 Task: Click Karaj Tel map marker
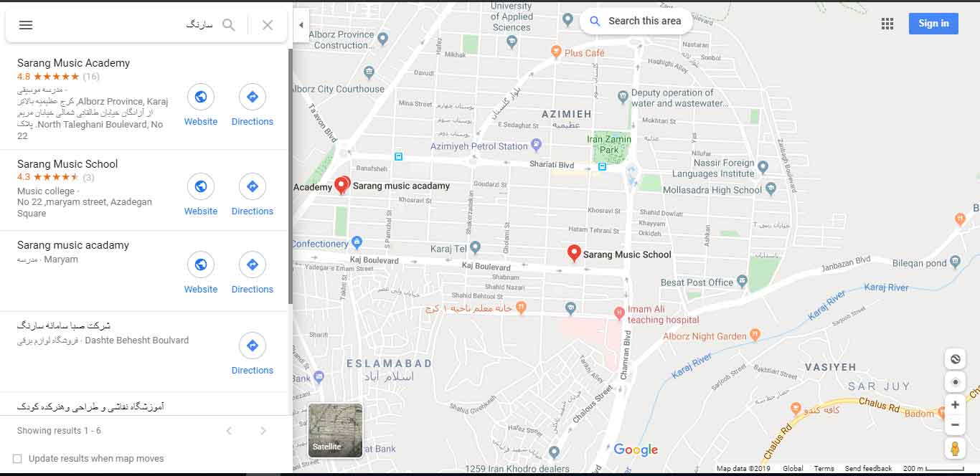pos(476,249)
